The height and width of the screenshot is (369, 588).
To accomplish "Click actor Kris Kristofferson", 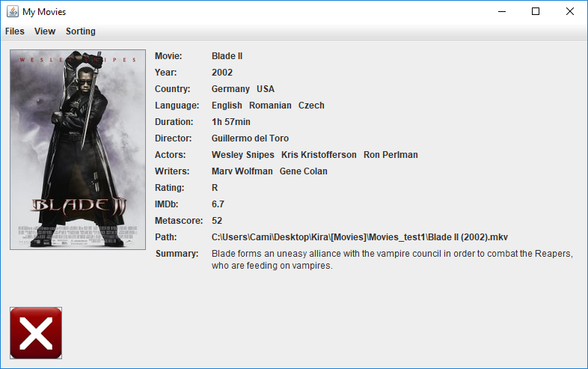I will click(x=319, y=155).
